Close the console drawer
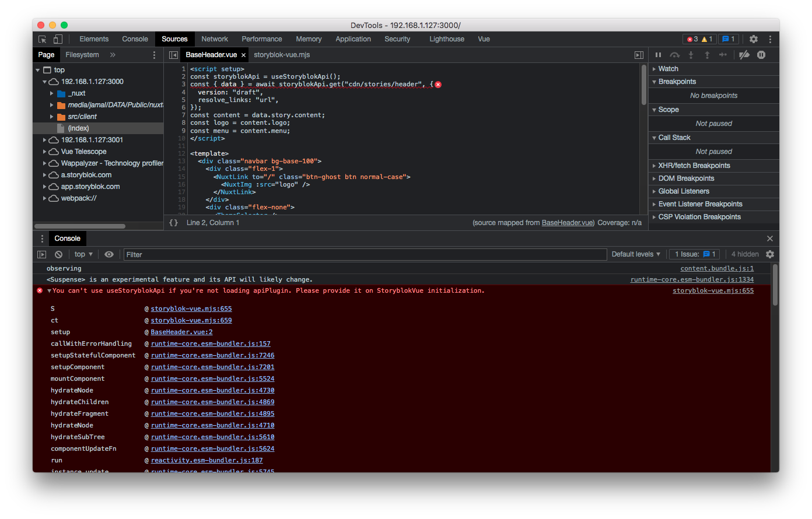Image resolution: width=812 pixels, height=519 pixels. [770, 239]
